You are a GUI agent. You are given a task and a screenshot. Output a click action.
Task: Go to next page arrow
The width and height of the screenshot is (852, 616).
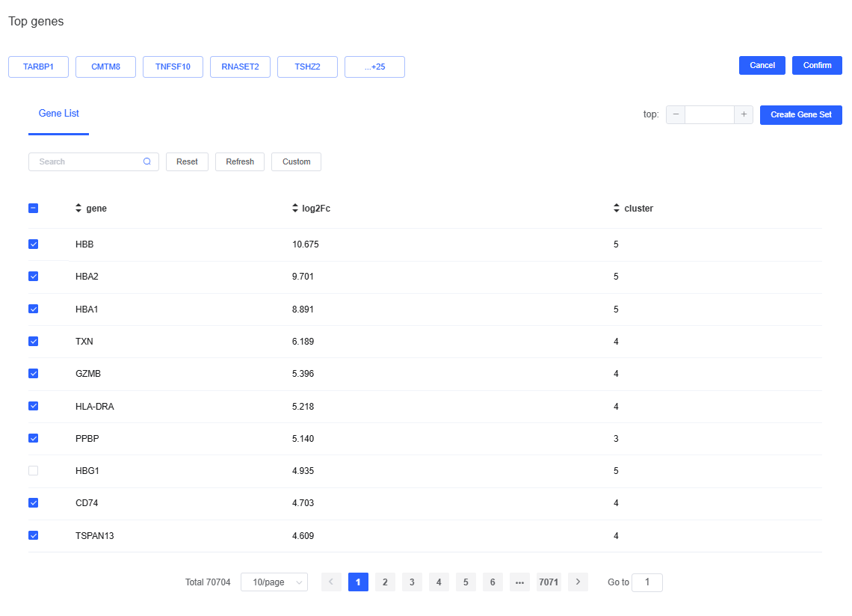coord(578,582)
